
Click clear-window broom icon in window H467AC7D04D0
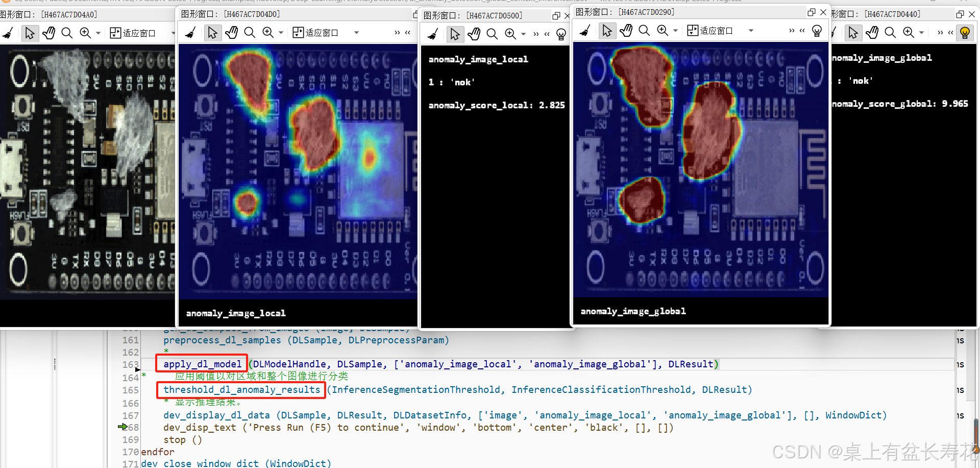click(x=190, y=33)
